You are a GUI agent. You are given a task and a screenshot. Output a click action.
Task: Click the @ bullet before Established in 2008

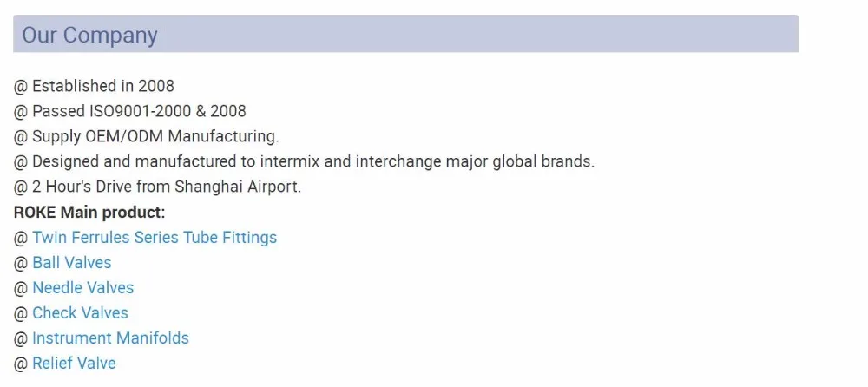[x=21, y=87]
